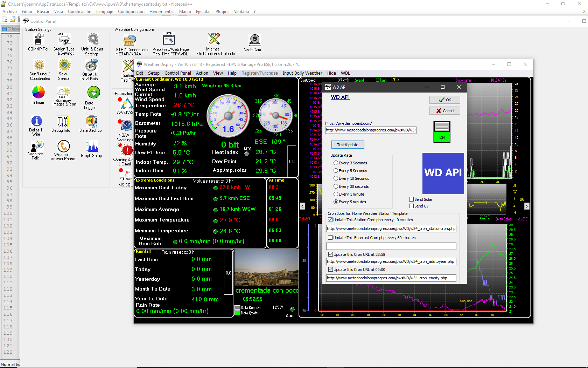588x368 pixels.
Task: Click the webcam image thumbnail
Action: (x=266, y=267)
